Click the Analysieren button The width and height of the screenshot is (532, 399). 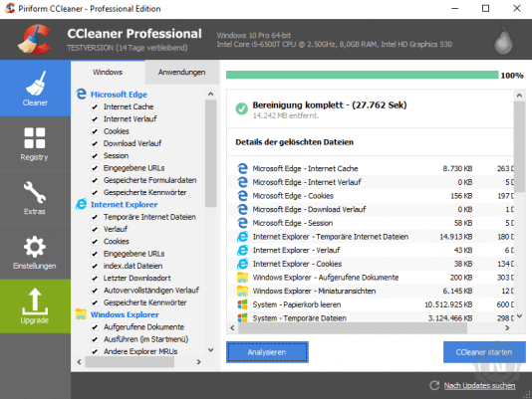267,352
